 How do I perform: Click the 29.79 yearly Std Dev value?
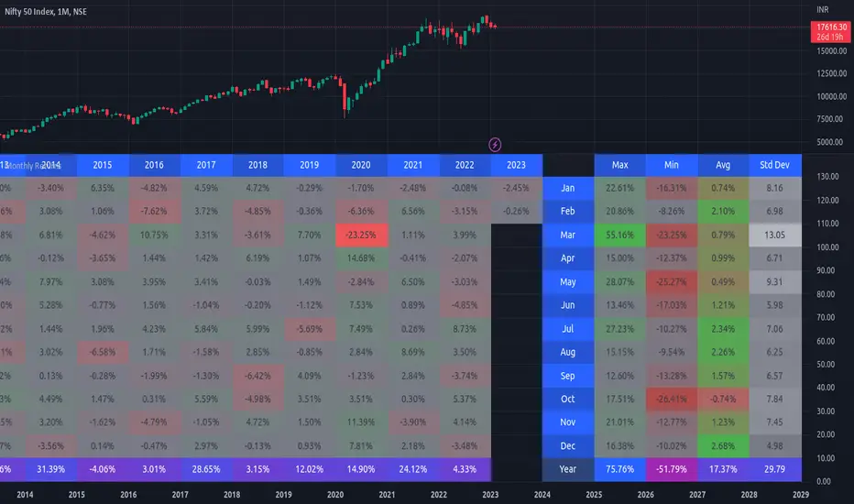tap(775, 469)
